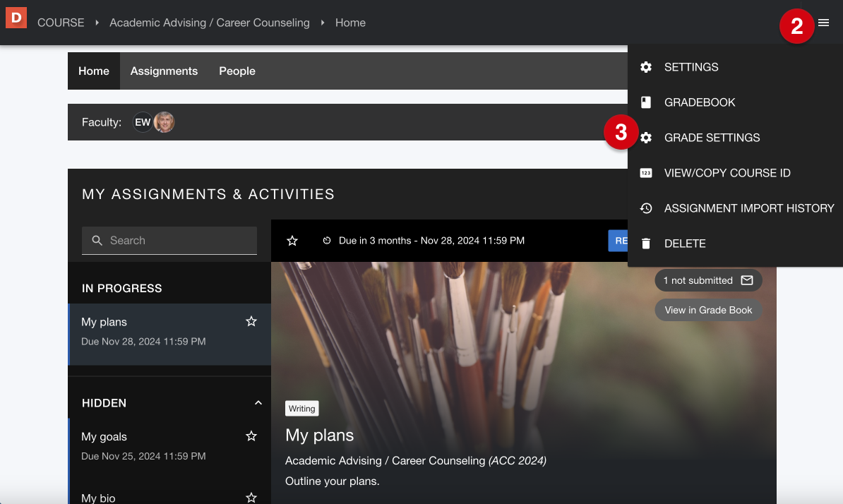Click the ACC 2024 course subtitle

tap(416, 460)
